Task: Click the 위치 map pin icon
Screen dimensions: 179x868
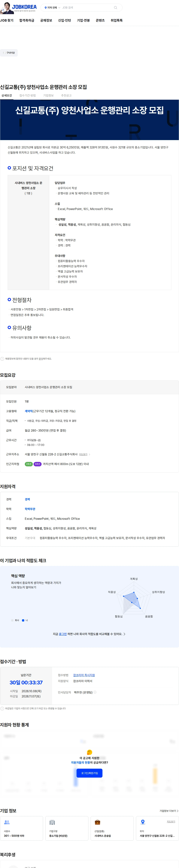Action: [143, 822]
